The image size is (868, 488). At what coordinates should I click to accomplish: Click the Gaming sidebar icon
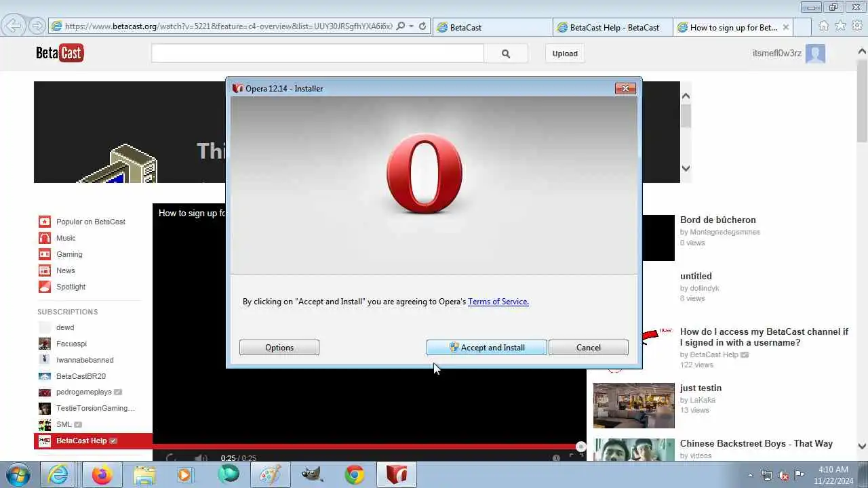click(x=44, y=254)
